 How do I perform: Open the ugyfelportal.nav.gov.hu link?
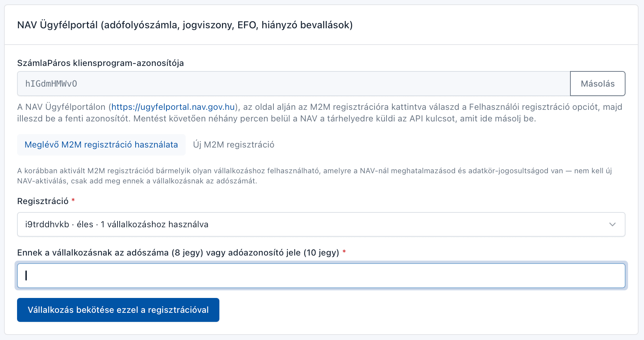[173, 107]
